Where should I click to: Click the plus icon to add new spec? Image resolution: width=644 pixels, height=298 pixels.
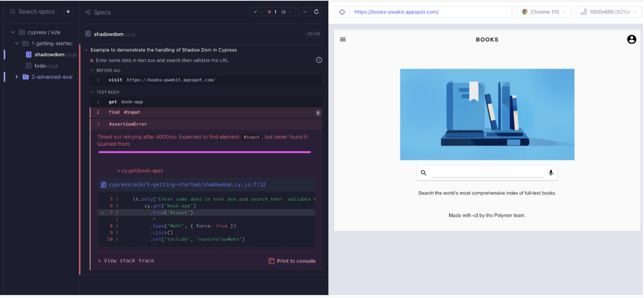[x=68, y=12]
